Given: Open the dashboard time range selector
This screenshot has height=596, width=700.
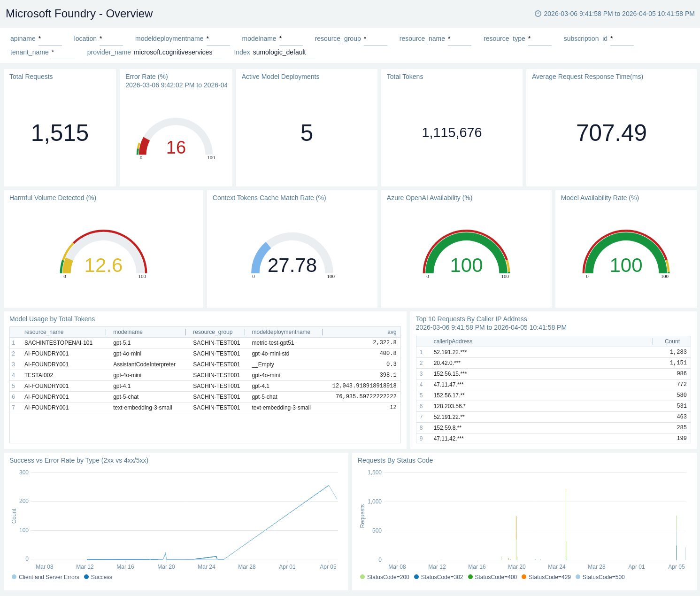Looking at the screenshot, I should click(x=618, y=14).
